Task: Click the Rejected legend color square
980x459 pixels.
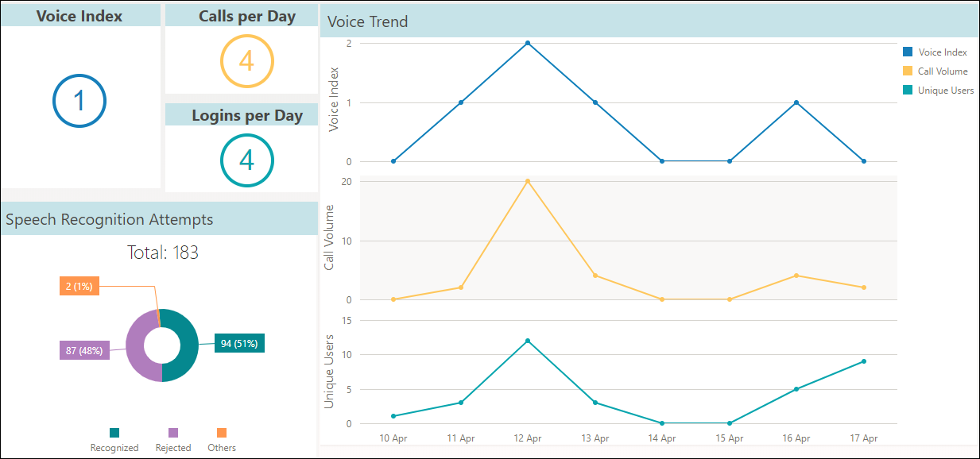Action: coord(173,433)
